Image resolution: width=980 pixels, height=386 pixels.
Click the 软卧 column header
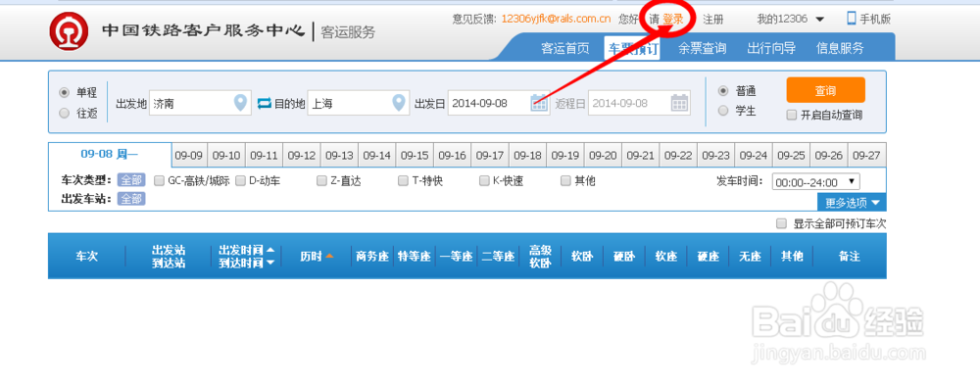[582, 256]
